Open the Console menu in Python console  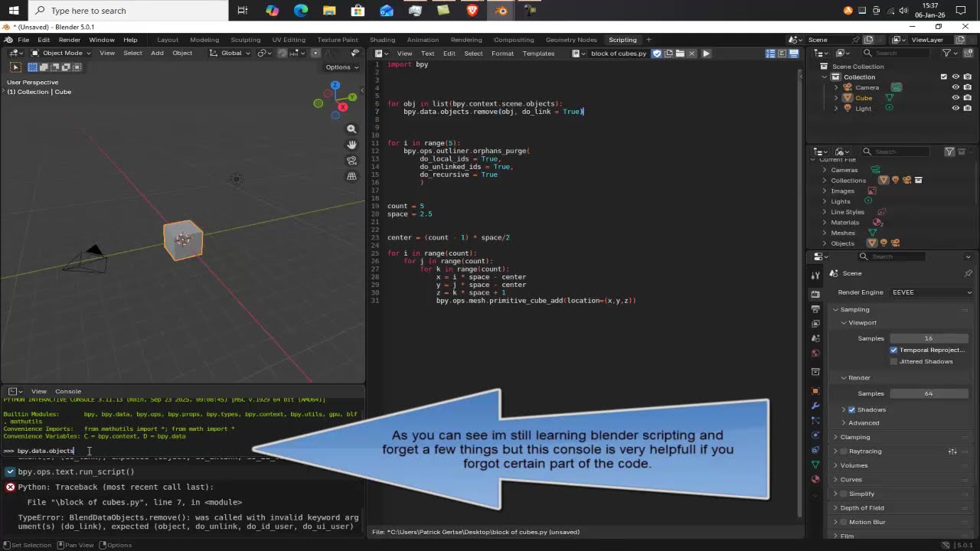click(68, 391)
